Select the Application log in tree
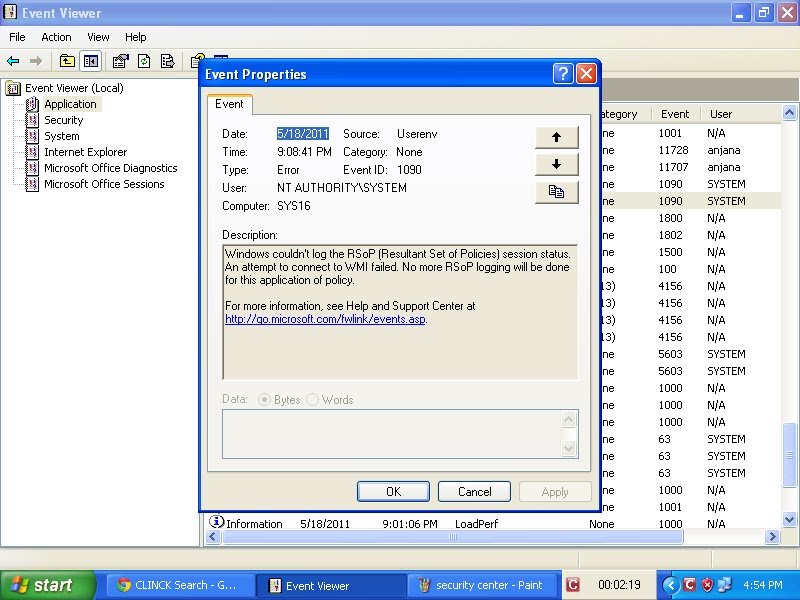 70,104
